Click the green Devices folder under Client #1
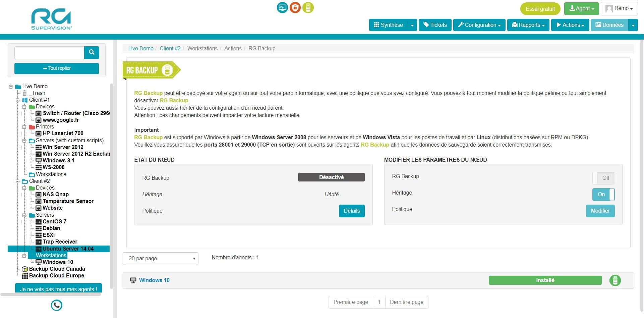 click(32, 107)
